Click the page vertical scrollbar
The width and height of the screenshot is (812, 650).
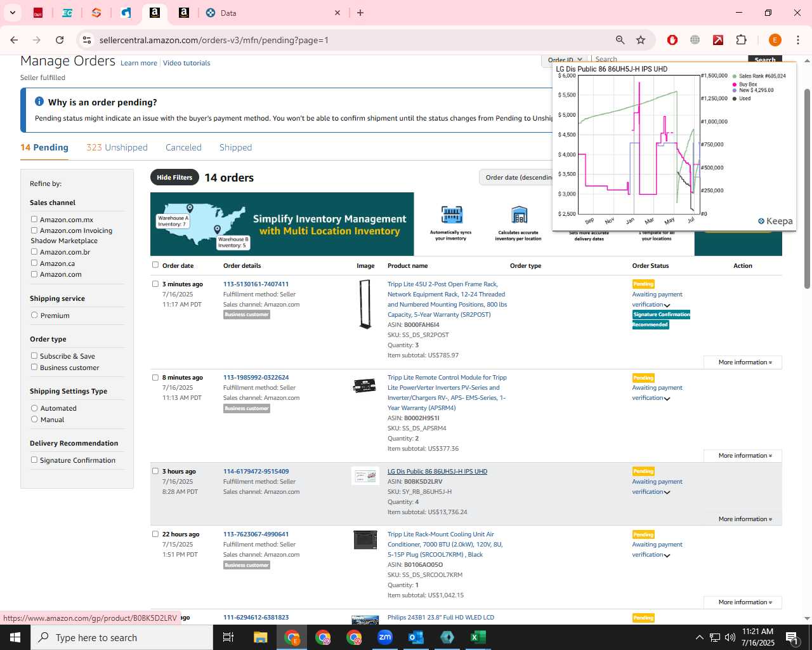[807, 189]
